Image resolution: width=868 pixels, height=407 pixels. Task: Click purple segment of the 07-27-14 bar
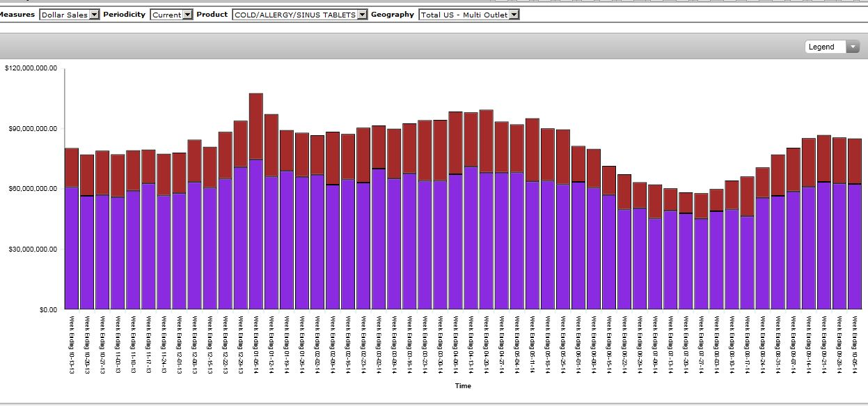click(x=701, y=263)
